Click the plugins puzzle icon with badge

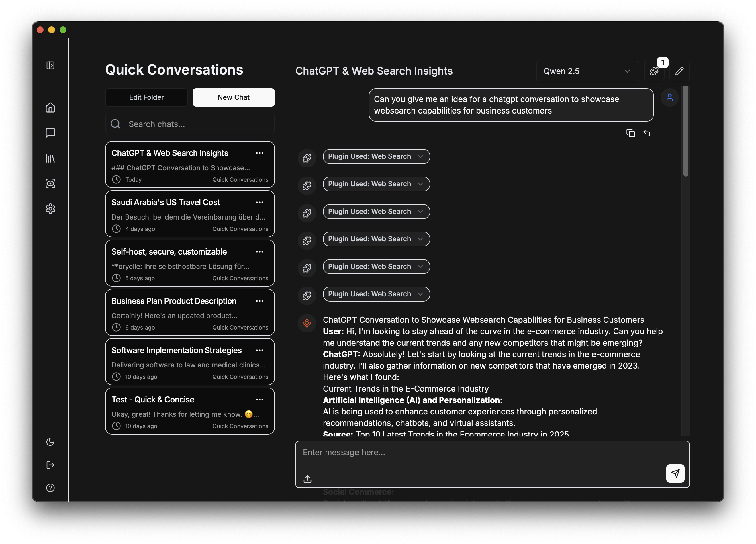click(654, 71)
